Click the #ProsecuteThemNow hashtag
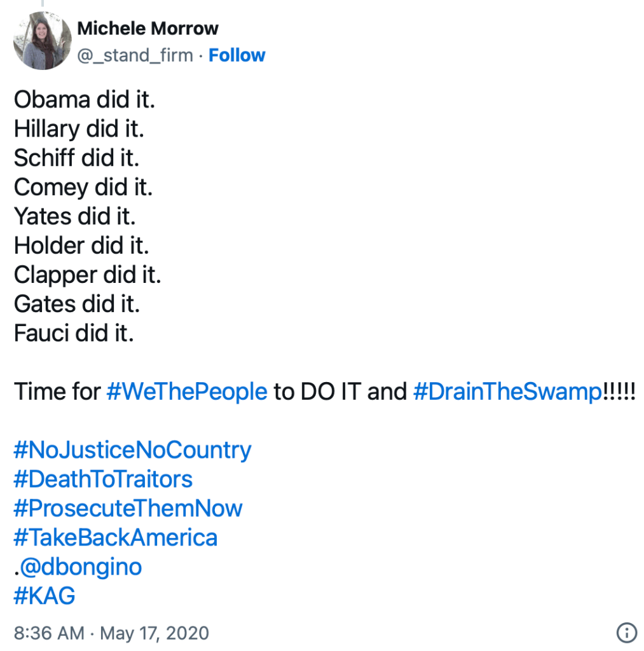The height and width of the screenshot is (651, 644). [x=128, y=508]
